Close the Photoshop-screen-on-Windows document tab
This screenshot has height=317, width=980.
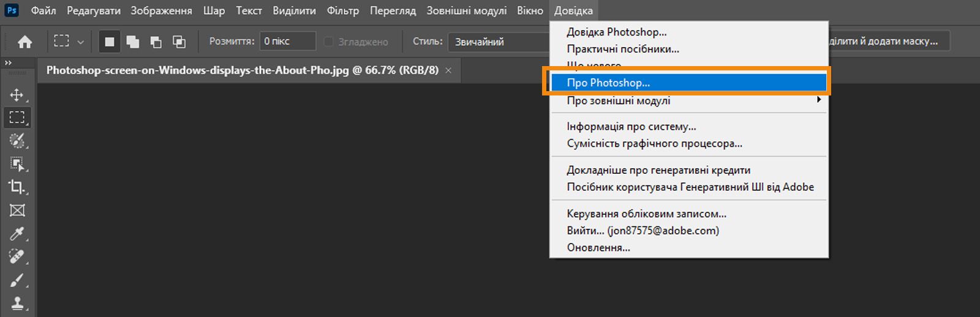pos(448,70)
